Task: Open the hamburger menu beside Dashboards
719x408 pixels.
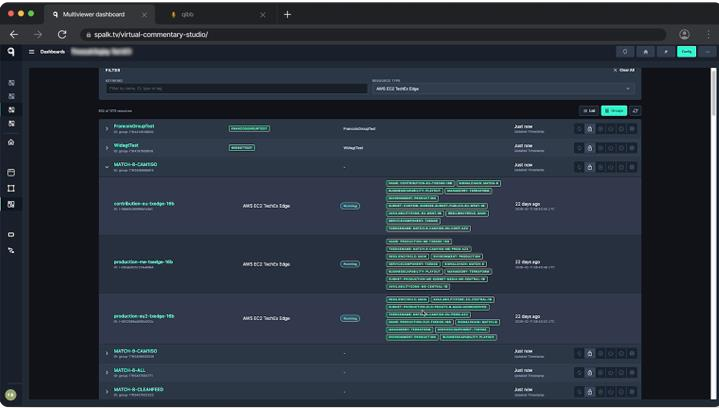Action: pos(32,52)
